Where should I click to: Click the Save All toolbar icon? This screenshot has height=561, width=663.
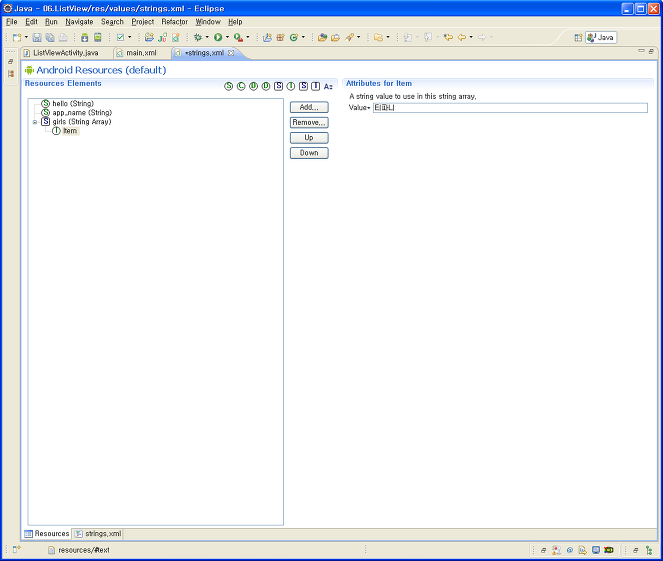[50, 38]
